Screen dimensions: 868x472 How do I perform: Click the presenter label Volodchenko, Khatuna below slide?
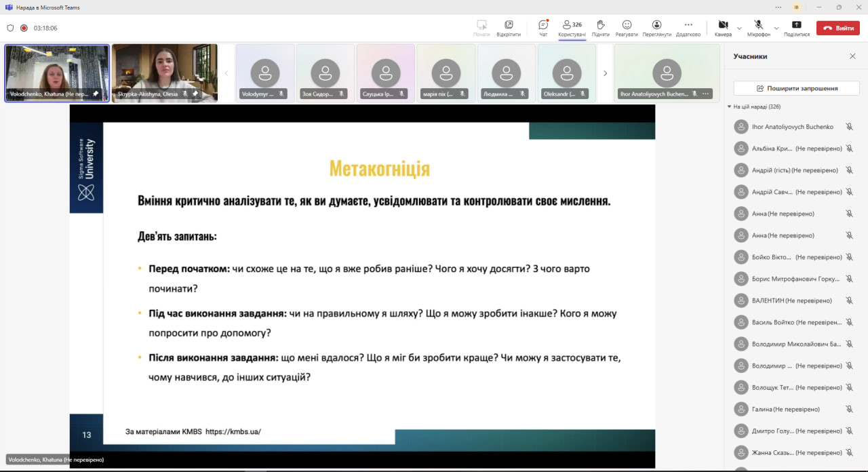[56, 460]
